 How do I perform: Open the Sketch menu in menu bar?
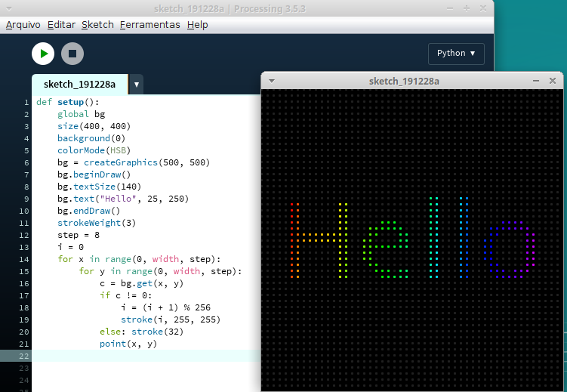(97, 24)
